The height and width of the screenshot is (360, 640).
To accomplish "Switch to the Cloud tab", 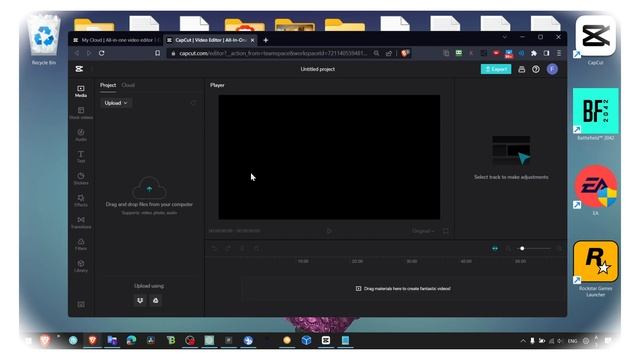I will pyautogui.click(x=128, y=85).
